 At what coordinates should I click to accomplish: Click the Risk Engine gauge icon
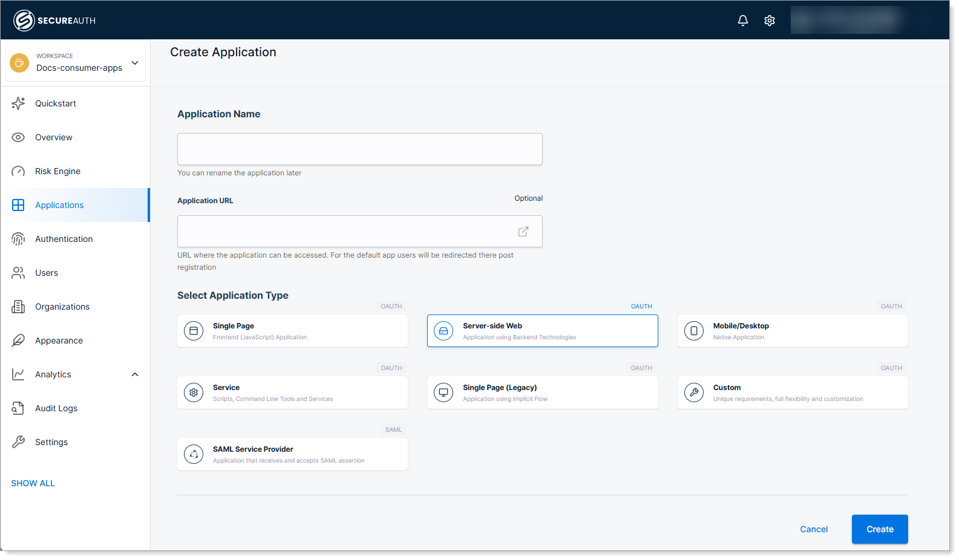click(x=18, y=171)
